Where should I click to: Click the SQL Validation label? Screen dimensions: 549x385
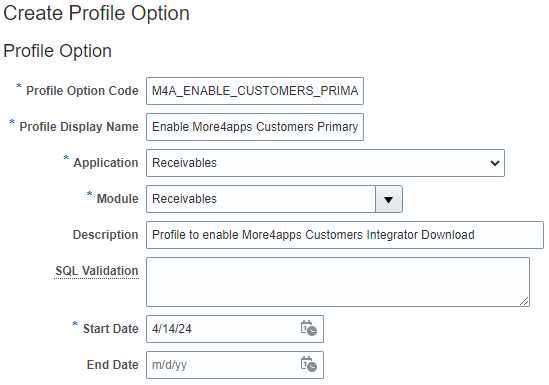click(x=97, y=271)
